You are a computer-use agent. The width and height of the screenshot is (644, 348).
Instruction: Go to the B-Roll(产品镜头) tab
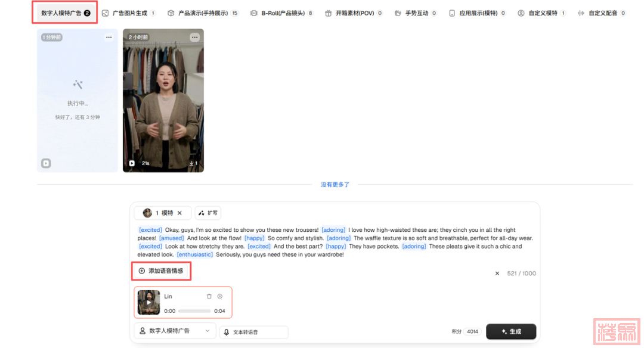click(281, 13)
